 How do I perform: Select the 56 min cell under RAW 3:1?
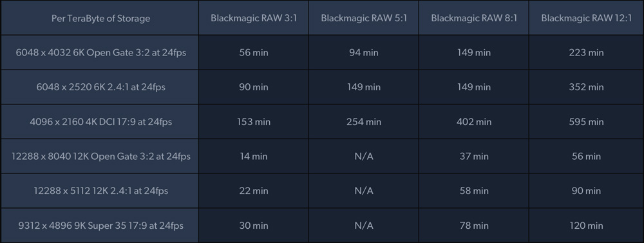[x=253, y=53]
